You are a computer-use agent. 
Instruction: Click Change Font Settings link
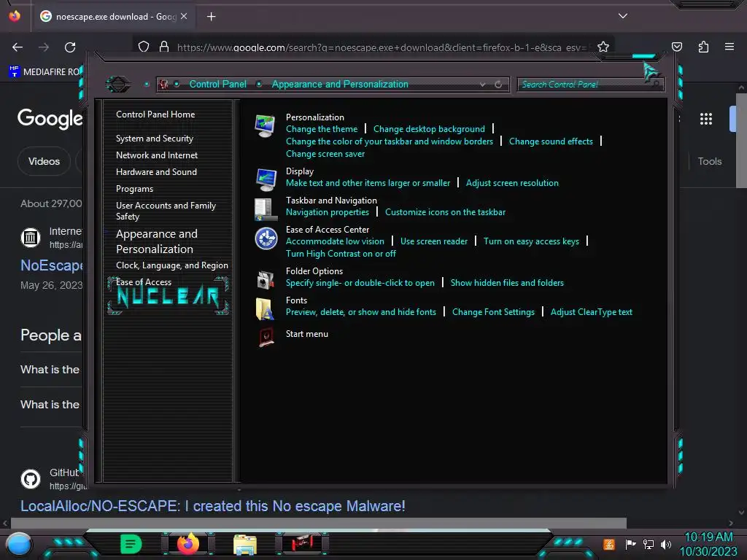(x=493, y=312)
